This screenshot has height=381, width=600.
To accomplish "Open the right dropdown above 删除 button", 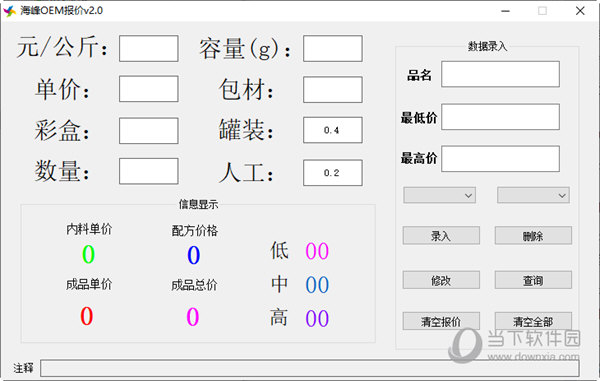I will pyautogui.click(x=533, y=195).
